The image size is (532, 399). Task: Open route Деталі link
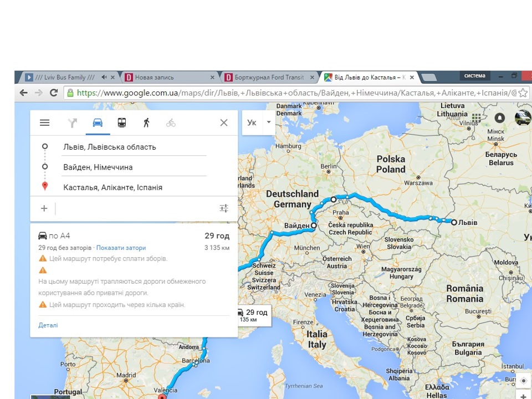click(x=48, y=325)
